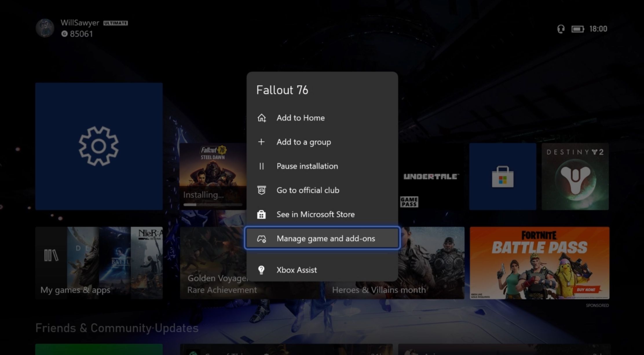644x355 pixels.
Task: Click the Fallout 76 menu title
Action: pos(282,90)
